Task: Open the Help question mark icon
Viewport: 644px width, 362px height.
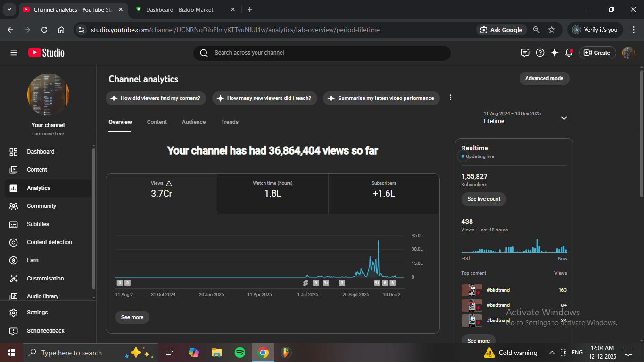Action: [x=540, y=53]
